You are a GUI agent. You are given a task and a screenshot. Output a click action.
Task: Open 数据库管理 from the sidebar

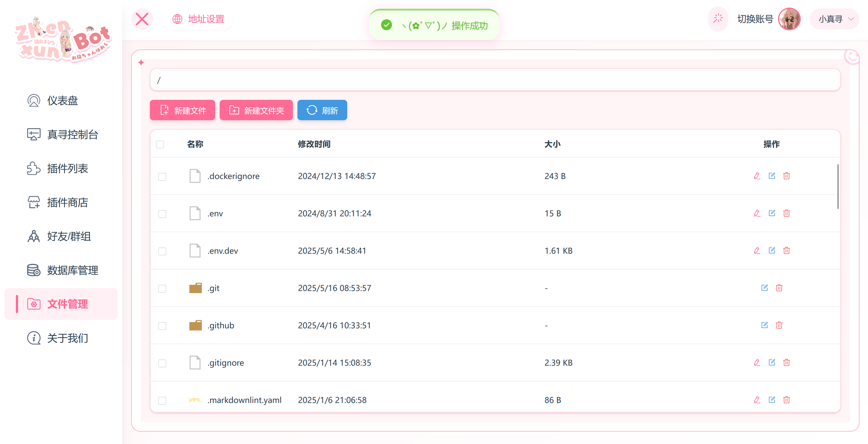72,270
